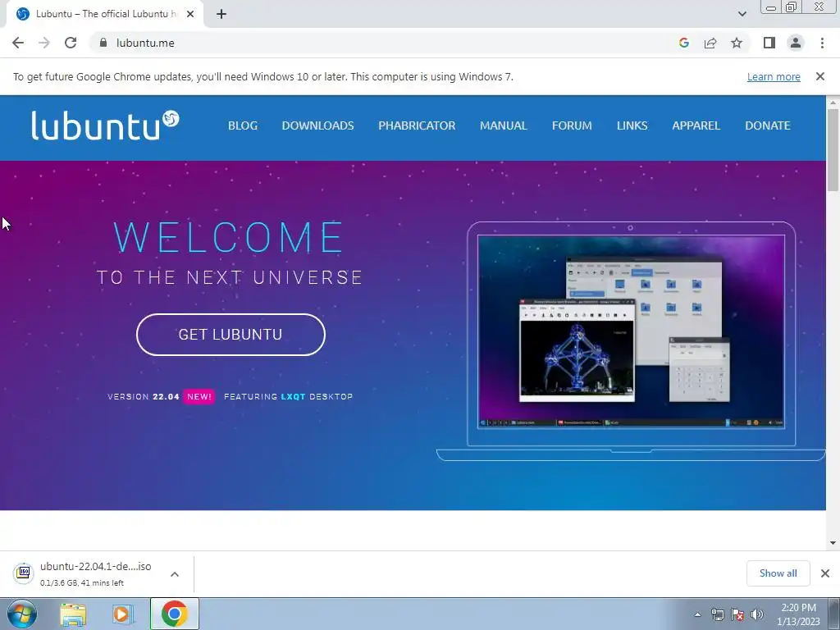Viewport: 840px width, 630px height.
Task: Open the volume speaker icon
Action: (x=756, y=614)
